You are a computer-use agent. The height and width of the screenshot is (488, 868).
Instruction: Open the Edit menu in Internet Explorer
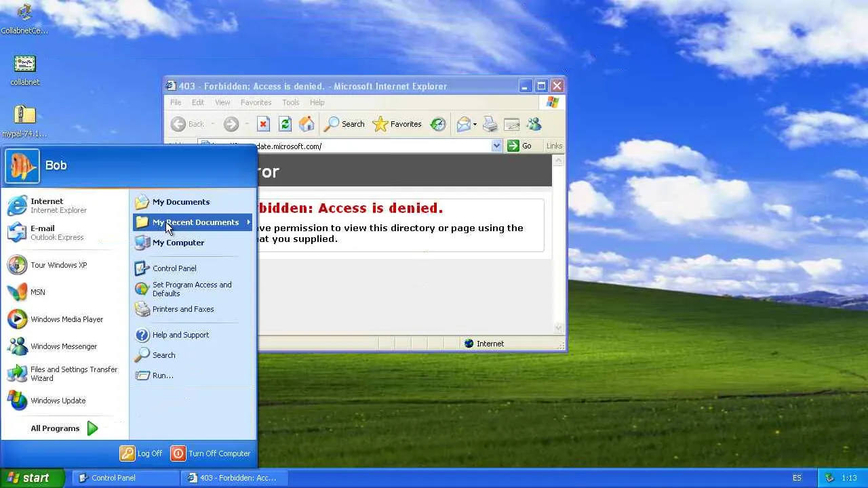pos(197,102)
